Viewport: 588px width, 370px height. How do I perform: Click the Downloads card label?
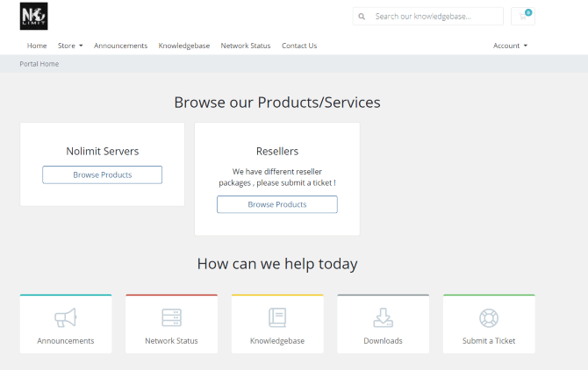(x=383, y=341)
